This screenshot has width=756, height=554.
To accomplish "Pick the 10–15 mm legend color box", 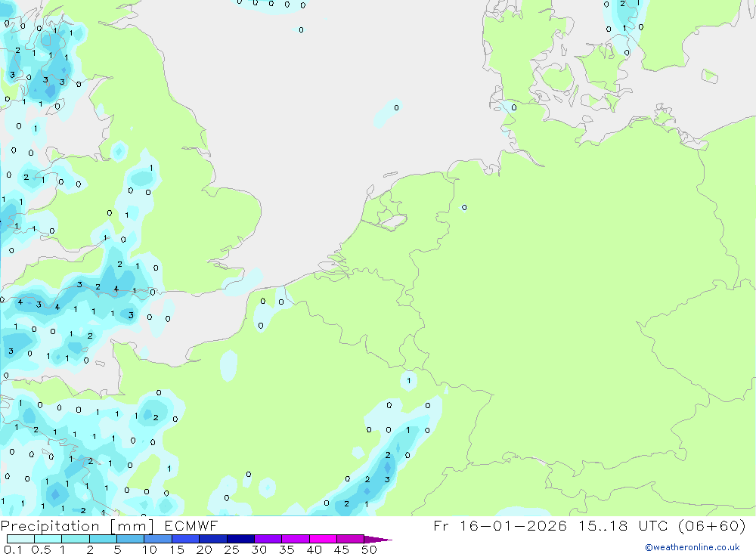I will pyautogui.click(x=158, y=539).
